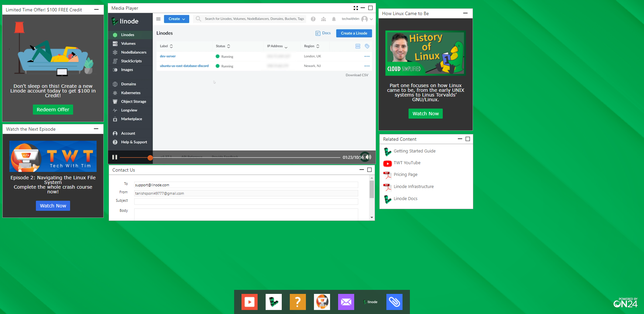
Task: Open the blue paperclip resources dock icon
Action: pos(394,302)
